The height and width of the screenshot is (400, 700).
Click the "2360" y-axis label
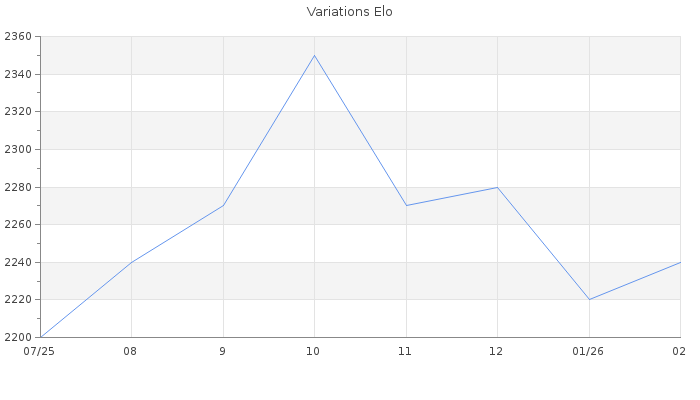click(x=18, y=37)
